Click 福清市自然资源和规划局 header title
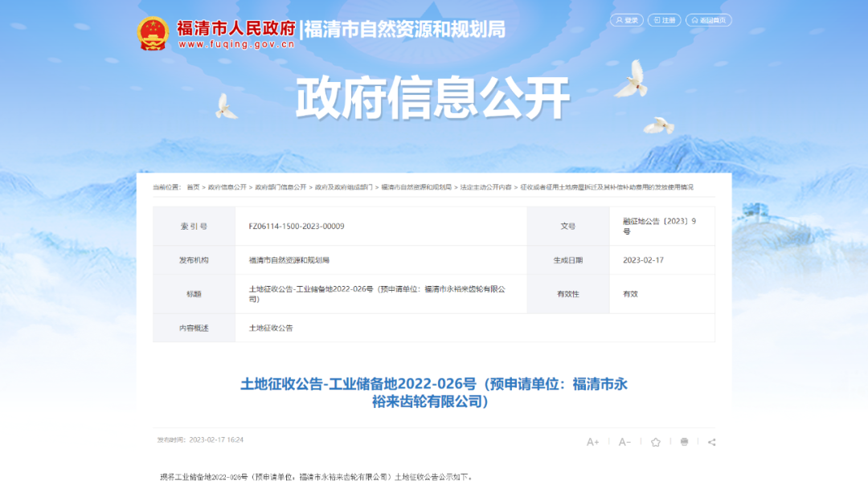Screen dimensions: 868x494 pos(405,30)
